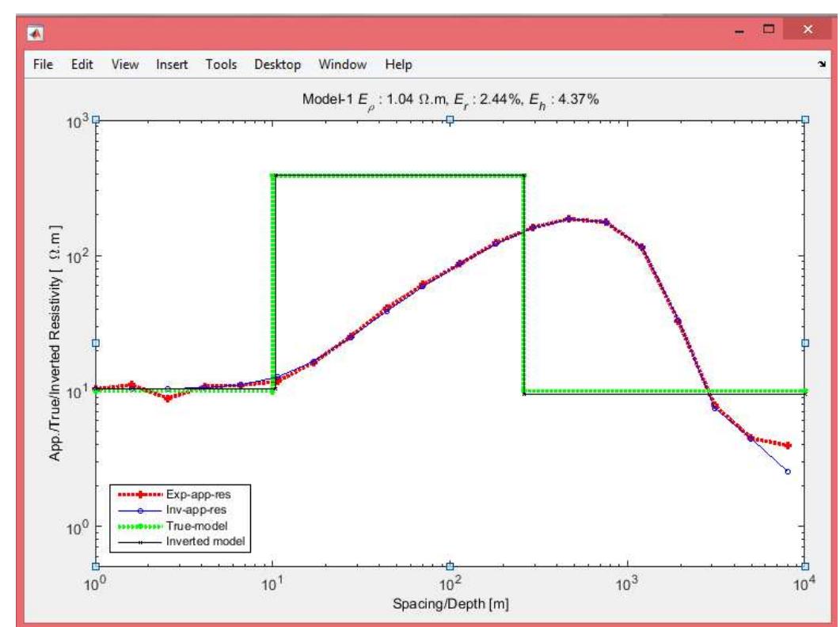840x627 pixels.
Task: Open the View menu
Action: [125, 65]
